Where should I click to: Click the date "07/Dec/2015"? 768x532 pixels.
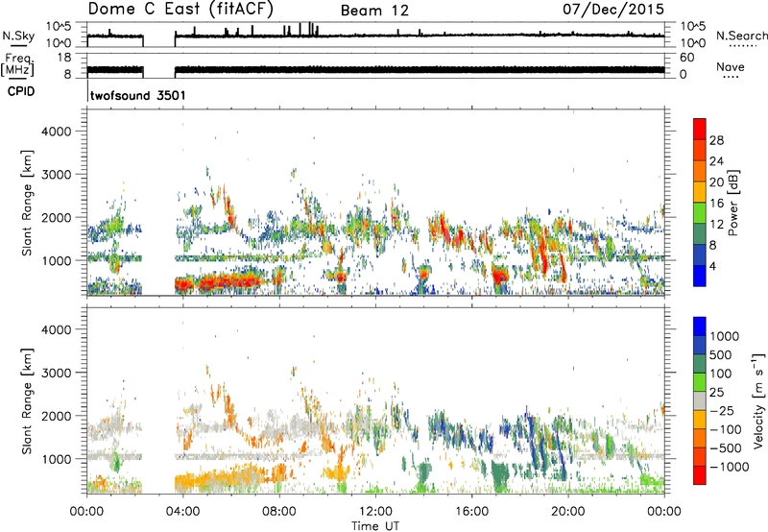613,9
